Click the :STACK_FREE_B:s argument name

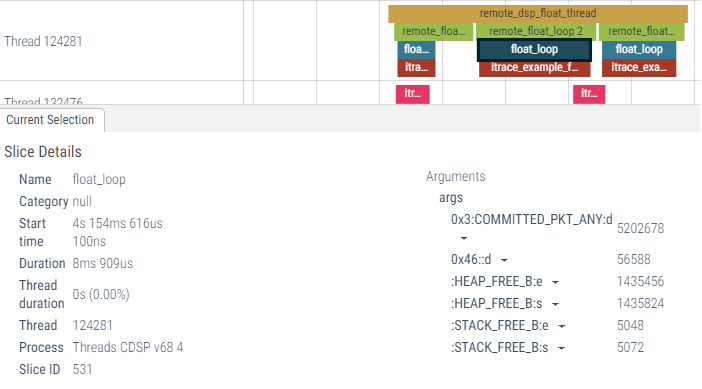coord(500,347)
